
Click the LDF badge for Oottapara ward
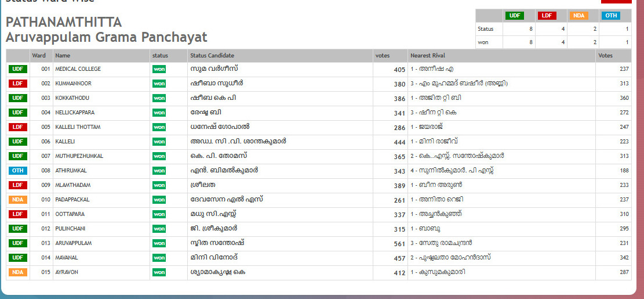pos(17,214)
